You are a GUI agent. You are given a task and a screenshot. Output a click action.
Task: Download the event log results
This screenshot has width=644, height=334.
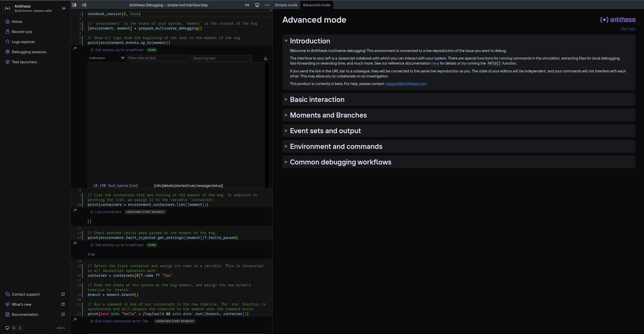tap(266, 58)
